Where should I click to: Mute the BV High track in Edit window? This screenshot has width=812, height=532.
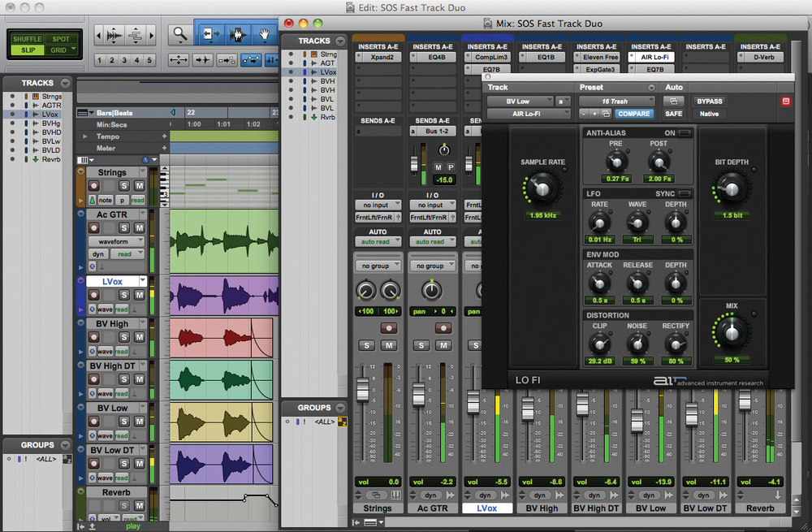pyautogui.click(x=140, y=337)
